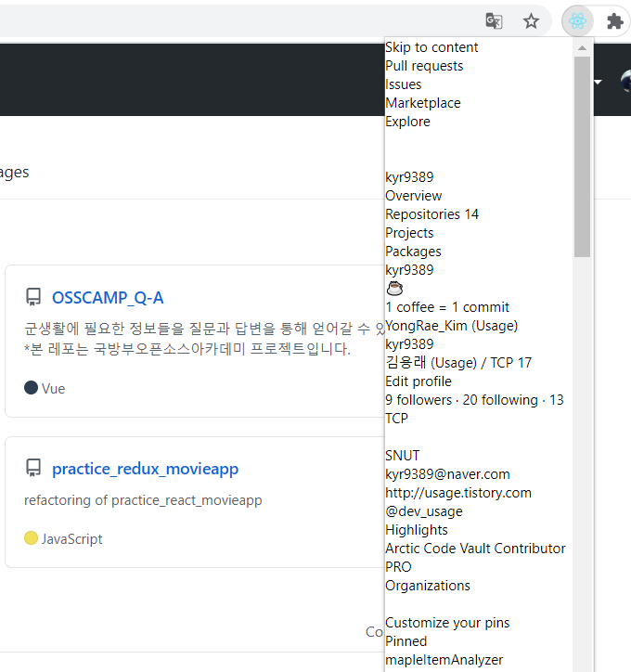The height and width of the screenshot is (672, 631).
Task: Select 'kyr9389@naver.com' email text
Action: tap(447, 474)
